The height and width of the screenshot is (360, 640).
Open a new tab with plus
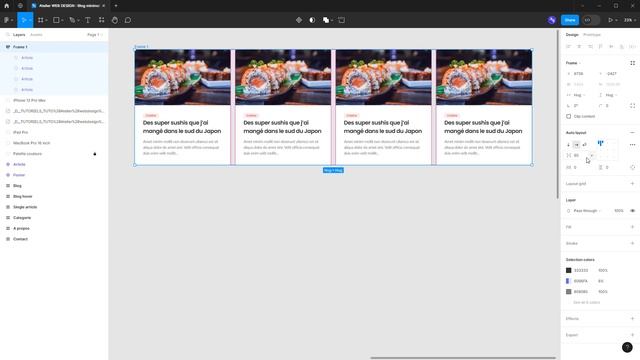[x=116, y=6]
